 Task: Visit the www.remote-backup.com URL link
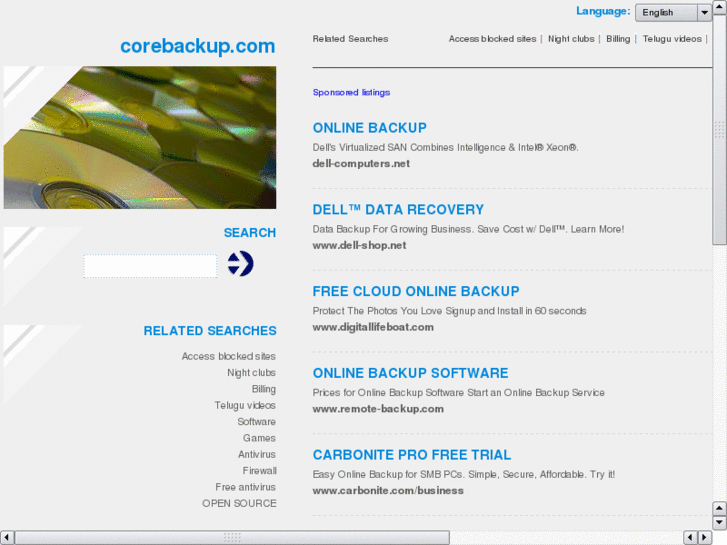click(x=378, y=409)
